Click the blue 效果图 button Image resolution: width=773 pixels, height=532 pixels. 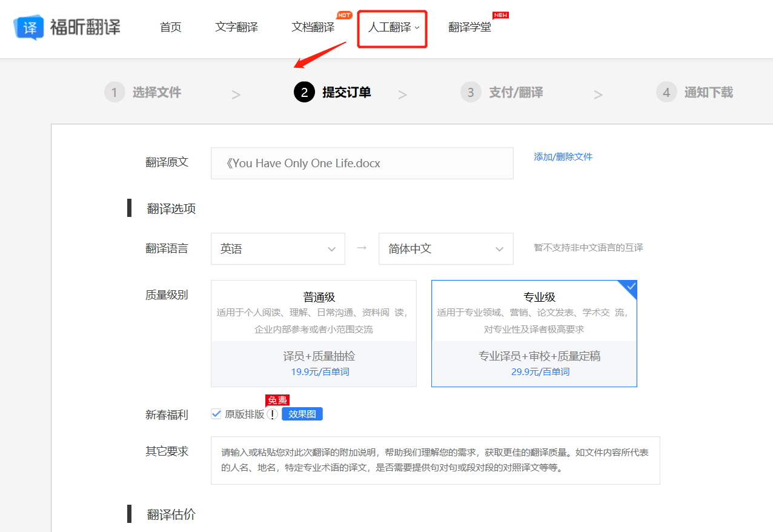pyautogui.click(x=302, y=413)
